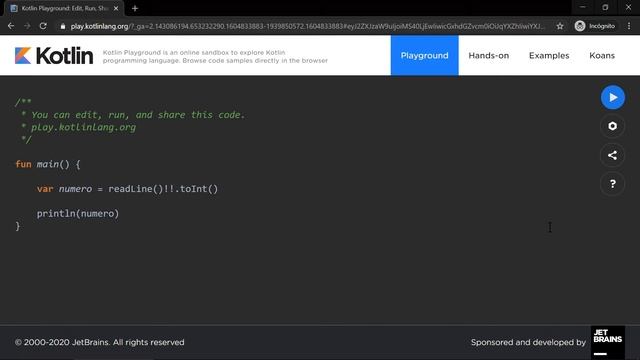640x360 pixels.
Task: Go back with the browser back arrow
Action: (x=11, y=26)
